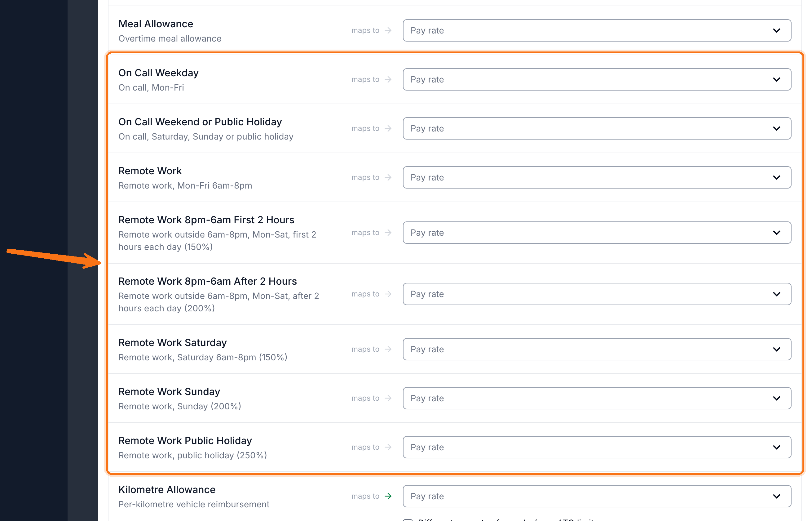Open the Meal Allowance pay rate dropdown

tap(597, 30)
